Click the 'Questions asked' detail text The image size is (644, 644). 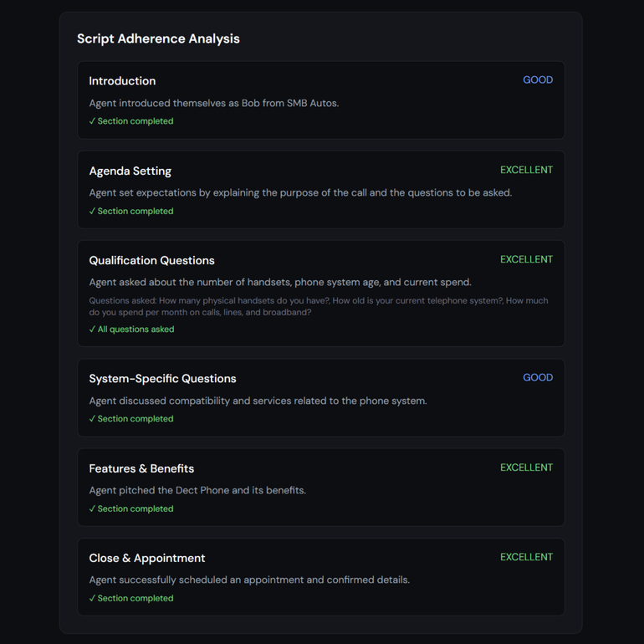click(318, 306)
